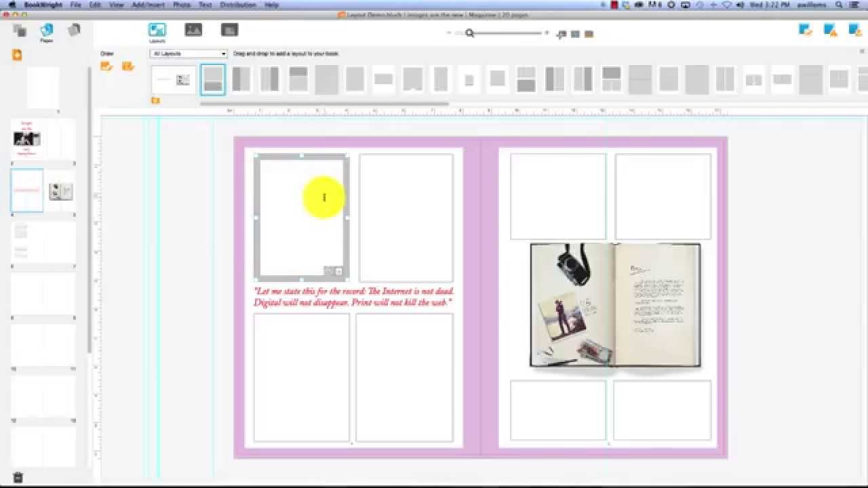Select the highlighted two-block layout thumbnail

click(x=213, y=79)
